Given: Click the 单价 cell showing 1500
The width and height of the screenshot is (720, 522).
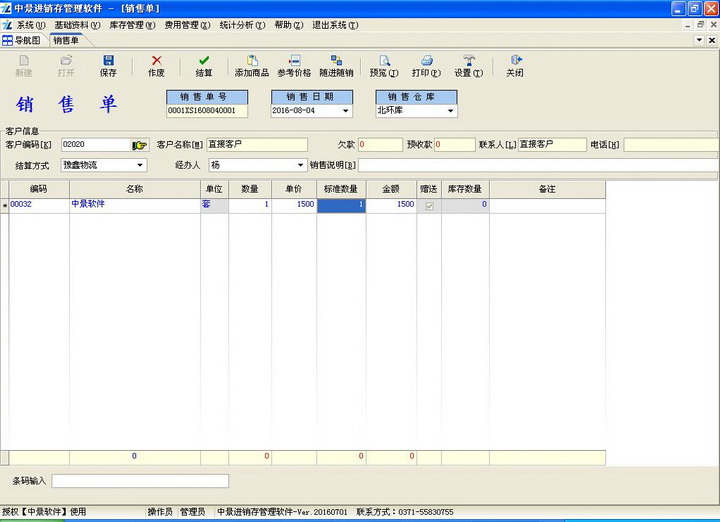Looking at the screenshot, I should coord(294,205).
